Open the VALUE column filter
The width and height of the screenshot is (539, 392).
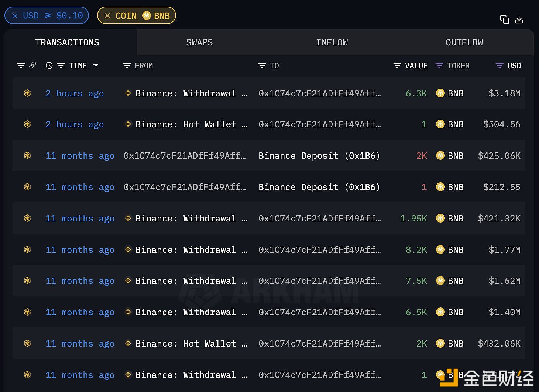pos(397,66)
